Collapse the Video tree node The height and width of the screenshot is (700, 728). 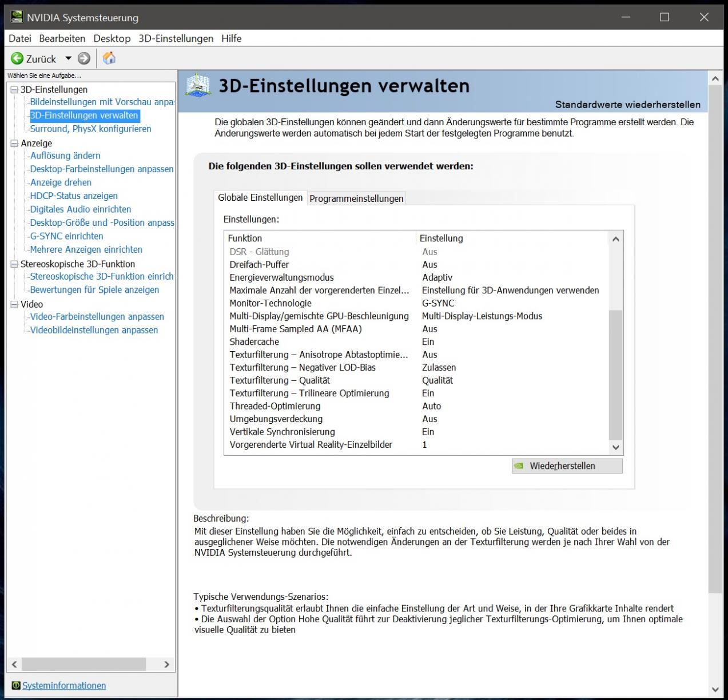pyautogui.click(x=14, y=304)
